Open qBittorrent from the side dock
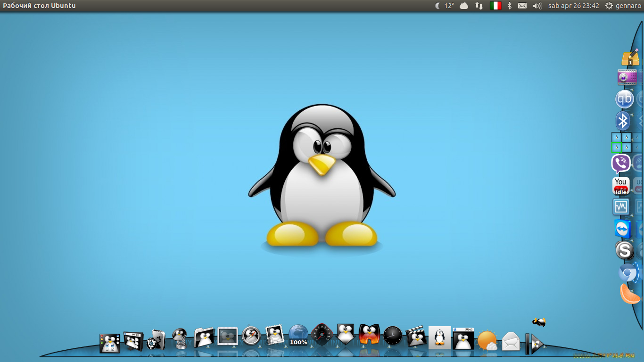This screenshot has width=644, height=362. coord(624,99)
